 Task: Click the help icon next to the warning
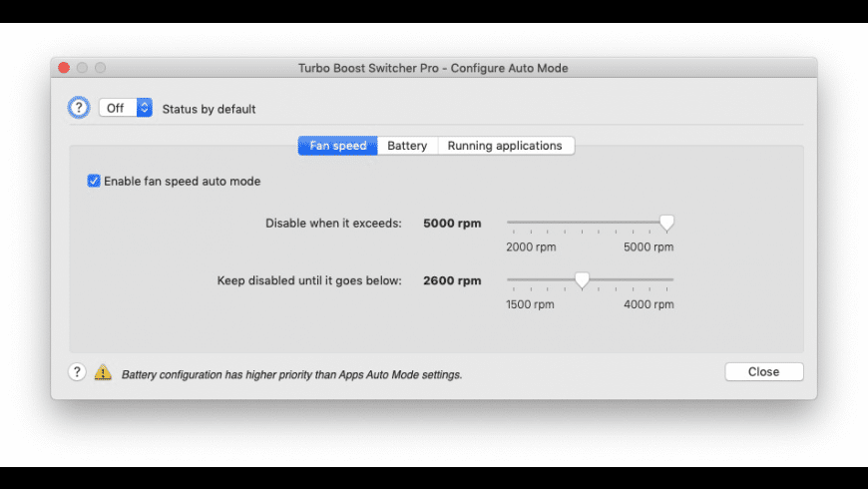coord(77,372)
